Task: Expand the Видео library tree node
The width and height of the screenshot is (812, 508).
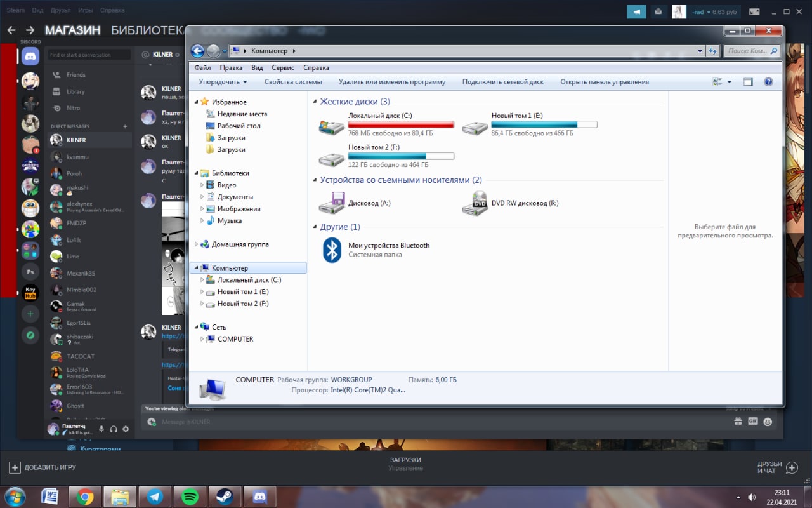Action: (202, 185)
